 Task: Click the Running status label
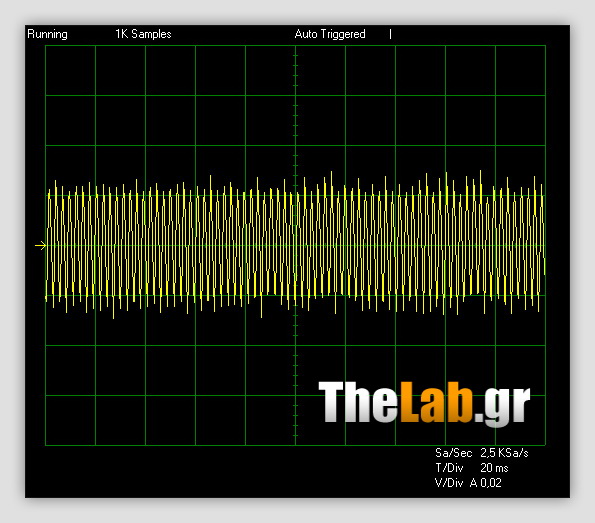(x=47, y=34)
